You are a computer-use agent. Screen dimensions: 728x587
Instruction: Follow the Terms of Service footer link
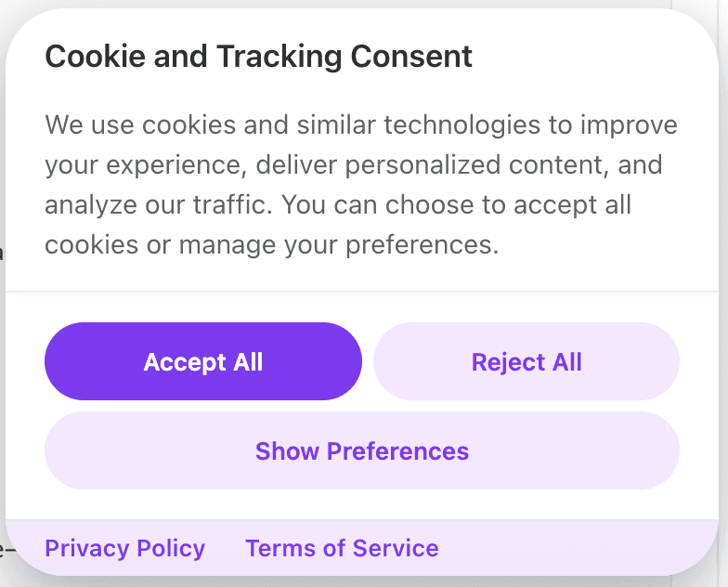(x=342, y=549)
